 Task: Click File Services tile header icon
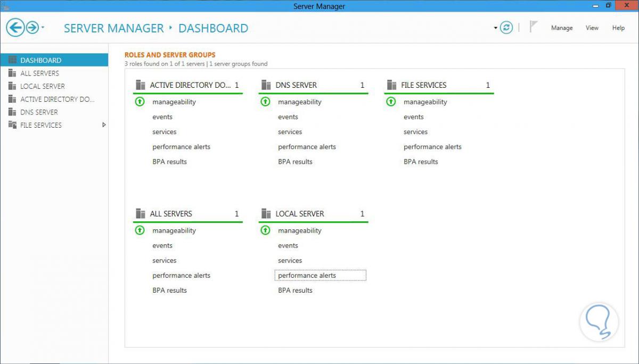pyautogui.click(x=392, y=85)
